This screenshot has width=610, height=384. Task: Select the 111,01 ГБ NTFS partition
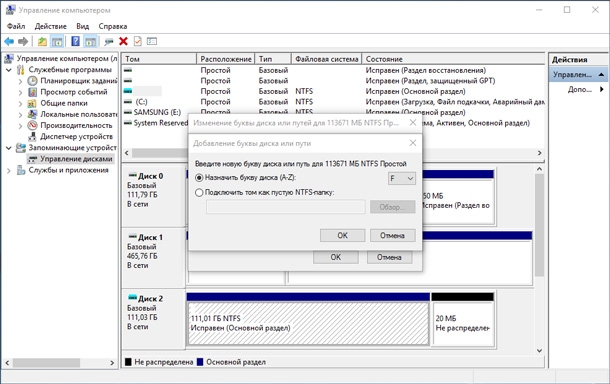pyautogui.click(x=308, y=324)
